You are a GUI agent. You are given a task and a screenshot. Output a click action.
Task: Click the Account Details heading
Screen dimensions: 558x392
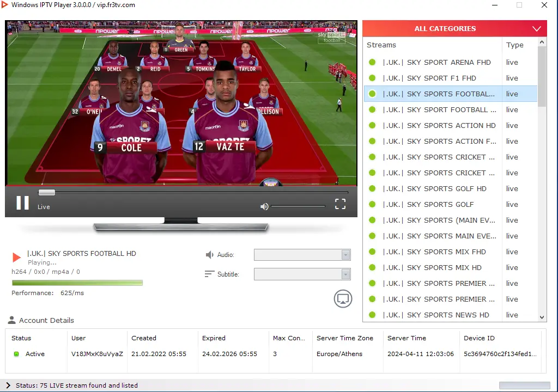[47, 320]
